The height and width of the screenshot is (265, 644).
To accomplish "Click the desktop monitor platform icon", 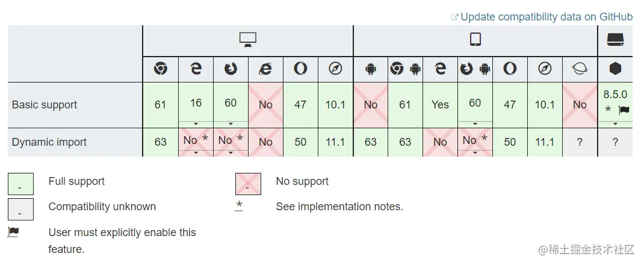I will (247, 40).
